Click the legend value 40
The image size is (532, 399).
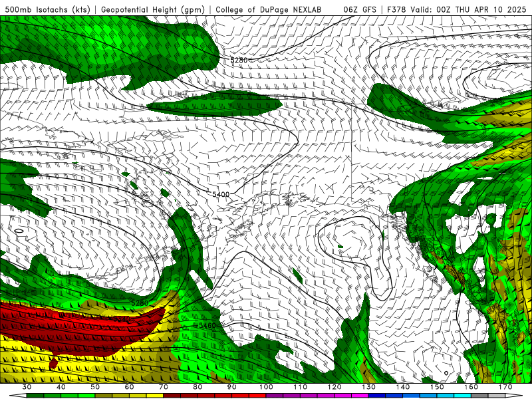click(61, 387)
